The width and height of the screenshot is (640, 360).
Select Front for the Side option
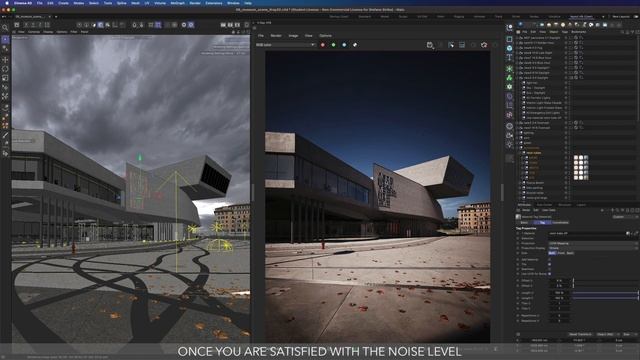click(561, 253)
